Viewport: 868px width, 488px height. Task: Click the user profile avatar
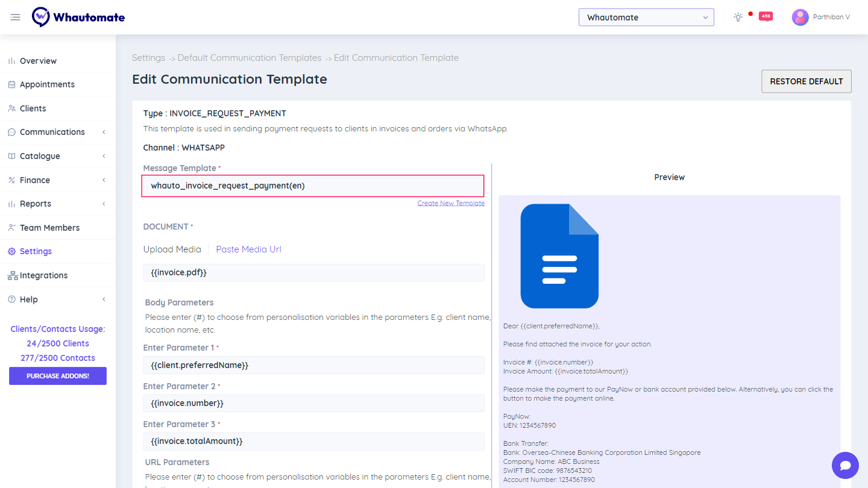click(800, 17)
